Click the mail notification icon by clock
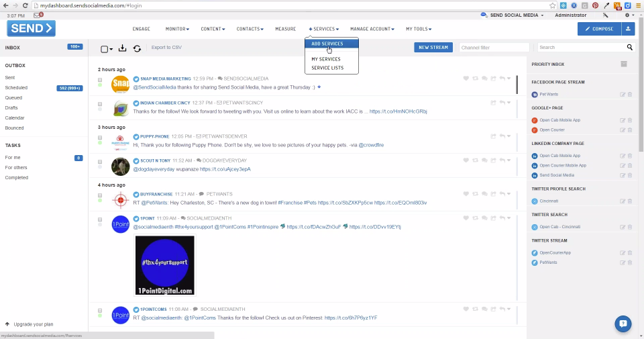The width and height of the screenshot is (644, 339). click(38, 15)
